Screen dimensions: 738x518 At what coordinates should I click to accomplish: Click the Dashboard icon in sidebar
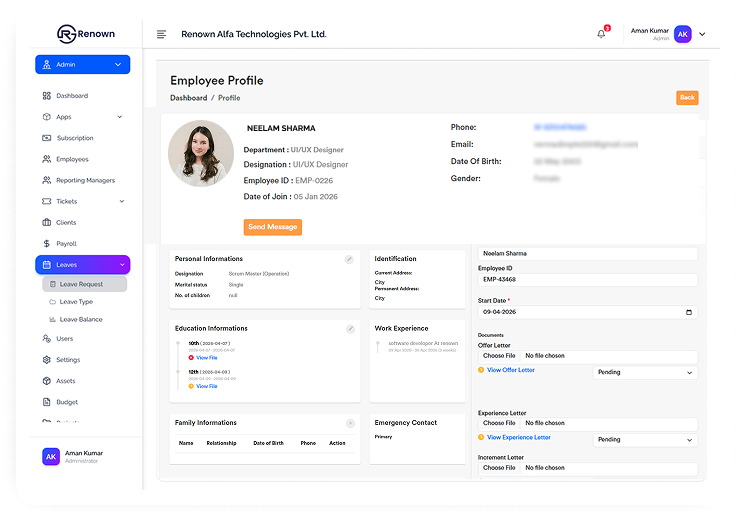pyautogui.click(x=47, y=96)
